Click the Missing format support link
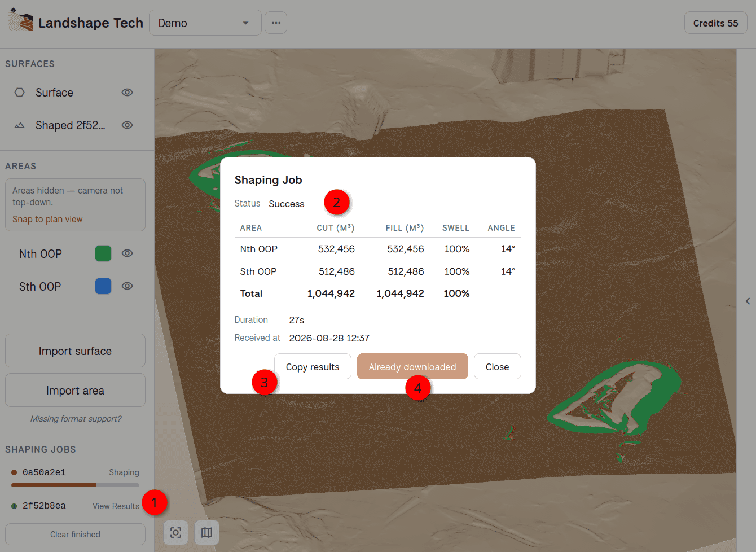Screen dimensions: 756x552 (76, 419)
